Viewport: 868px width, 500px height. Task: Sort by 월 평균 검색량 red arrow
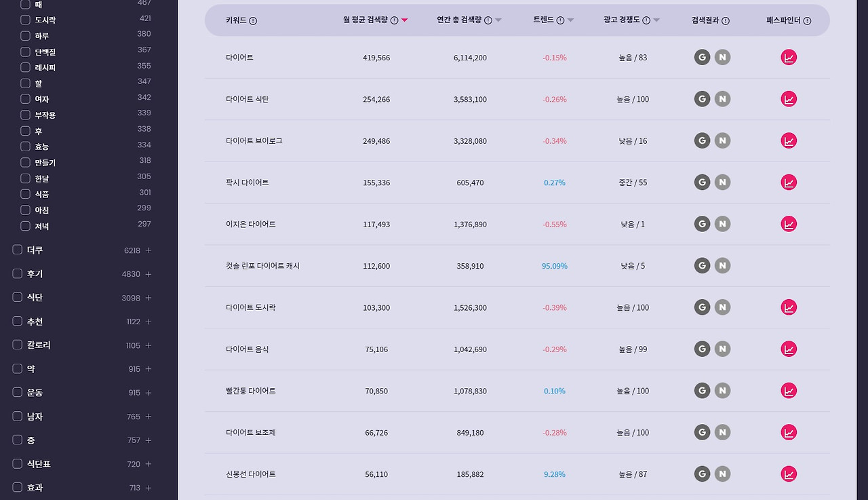(405, 20)
